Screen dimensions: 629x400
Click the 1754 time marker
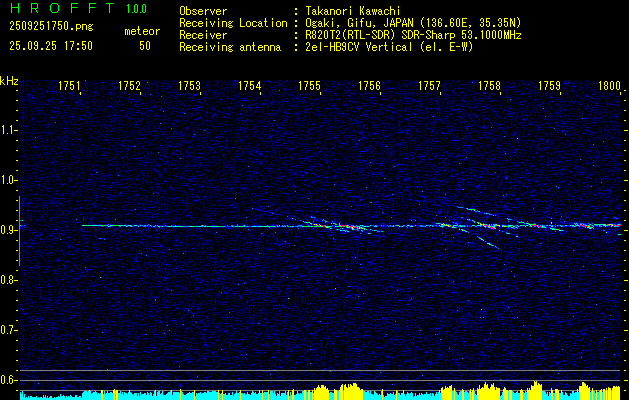coord(250,85)
